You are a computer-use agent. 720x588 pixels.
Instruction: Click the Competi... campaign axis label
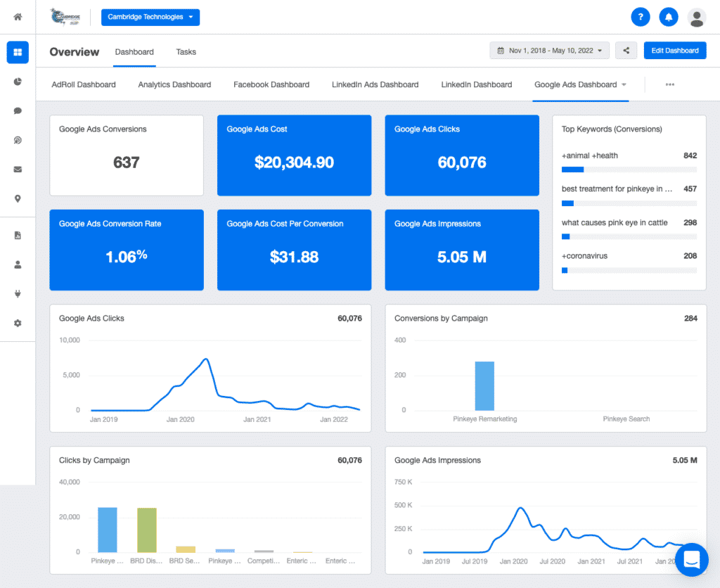(x=264, y=561)
